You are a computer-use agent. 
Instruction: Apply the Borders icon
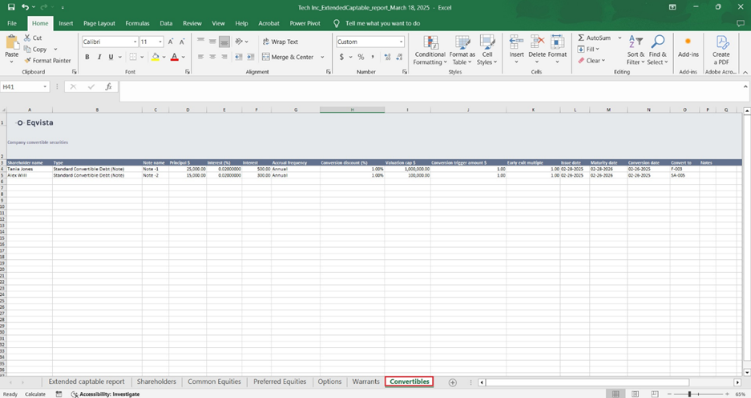click(133, 57)
